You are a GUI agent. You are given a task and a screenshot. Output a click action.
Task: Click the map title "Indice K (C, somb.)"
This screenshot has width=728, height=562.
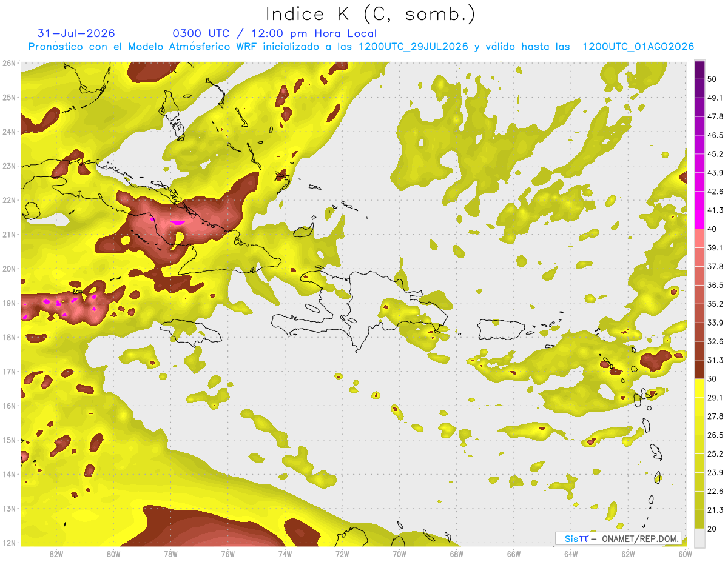tap(371, 15)
